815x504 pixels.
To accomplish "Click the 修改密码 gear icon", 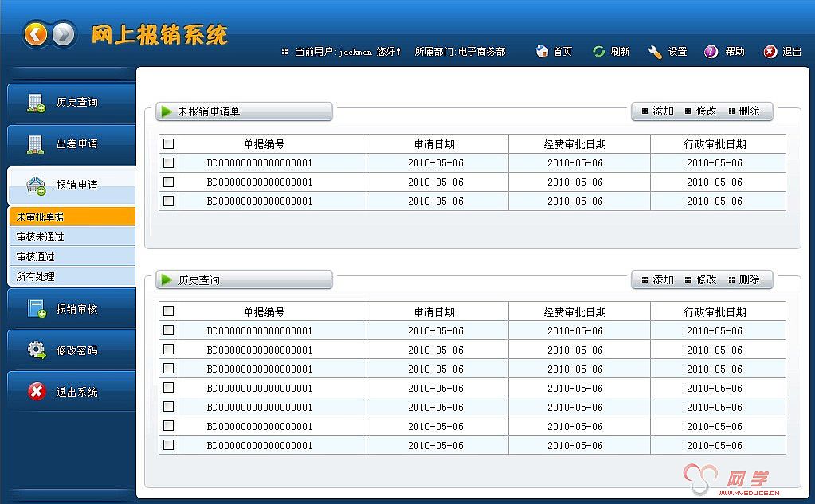I will (x=37, y=350).
